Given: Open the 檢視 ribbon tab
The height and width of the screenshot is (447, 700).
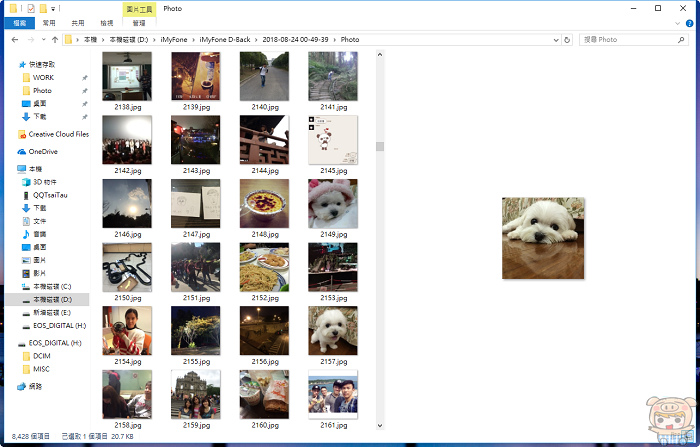Looking at the screenshot, I should click(104, 23).
